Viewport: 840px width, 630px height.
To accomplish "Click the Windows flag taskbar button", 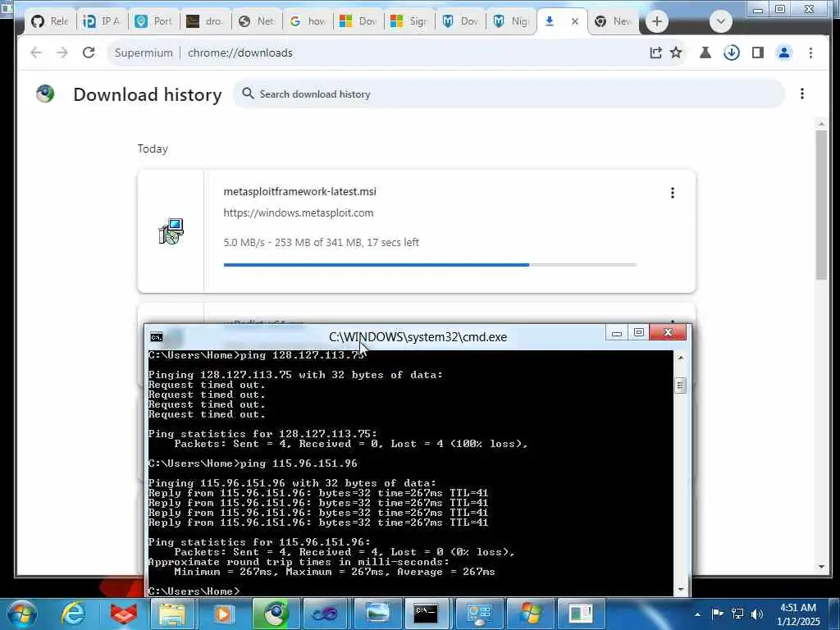I will pyautogui.click(x=530, y=614).
